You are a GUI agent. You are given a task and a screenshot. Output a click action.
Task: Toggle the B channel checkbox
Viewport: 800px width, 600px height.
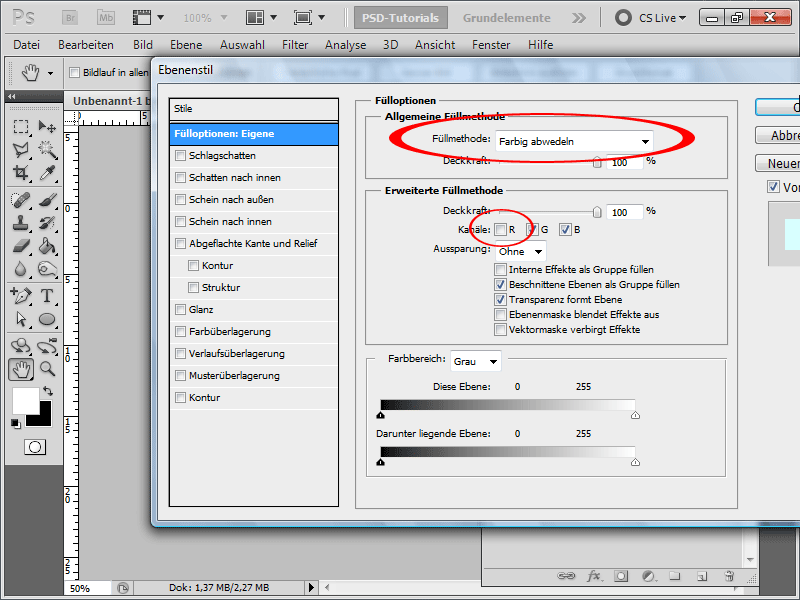pyautogui.click(x=565, y=230)
